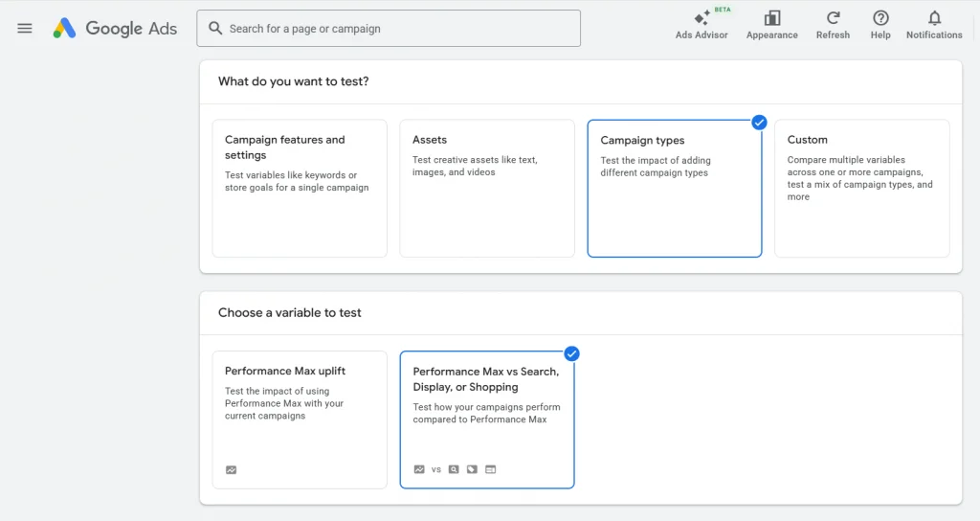The height and width of the screenshot is (521, 980).
Task: Click the blue checkmark on Campaign types
Action: 759,123
